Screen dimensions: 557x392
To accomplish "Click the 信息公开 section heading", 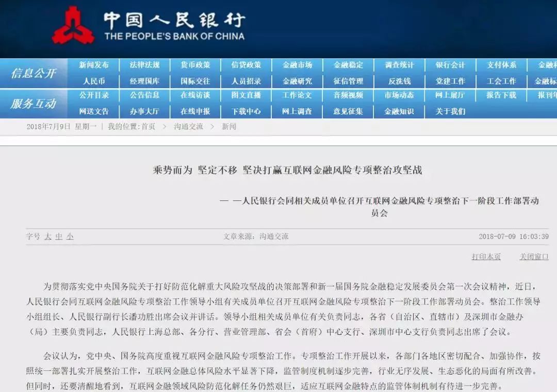I will [x=34, y=74].
